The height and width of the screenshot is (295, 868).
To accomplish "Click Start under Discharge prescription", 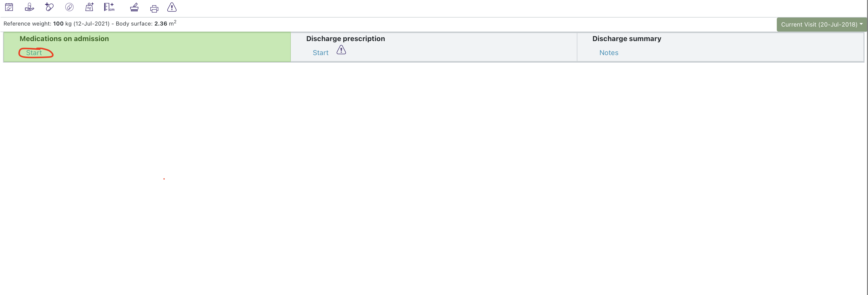I will pyautogui.click(x=320, y=53).
